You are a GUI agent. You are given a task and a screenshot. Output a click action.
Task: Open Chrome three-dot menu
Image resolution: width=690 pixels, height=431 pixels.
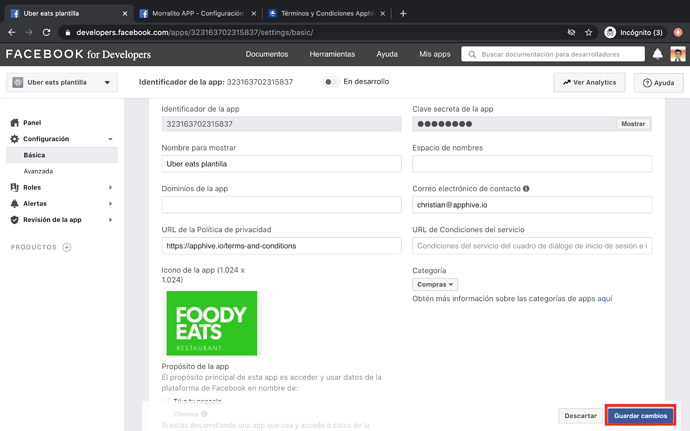coord(677,32)
